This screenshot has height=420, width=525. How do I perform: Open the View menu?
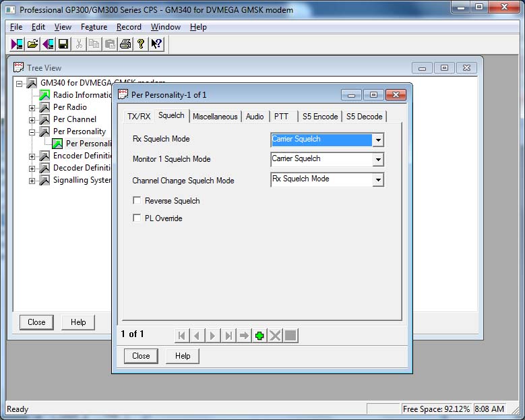point(63,27)
